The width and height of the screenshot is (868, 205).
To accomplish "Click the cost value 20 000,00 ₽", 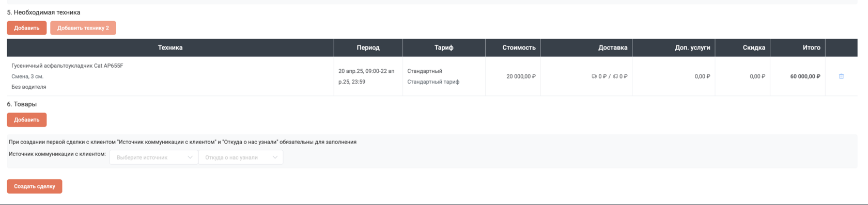I will (x=521, y=76).
